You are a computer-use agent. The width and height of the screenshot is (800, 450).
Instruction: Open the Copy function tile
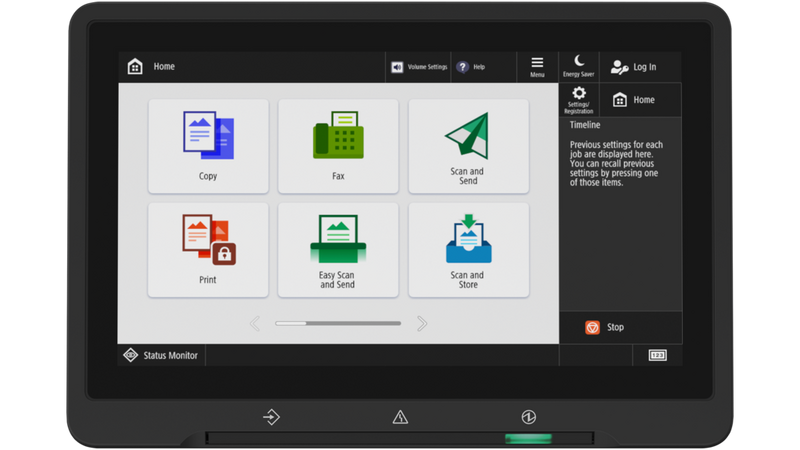208,145
